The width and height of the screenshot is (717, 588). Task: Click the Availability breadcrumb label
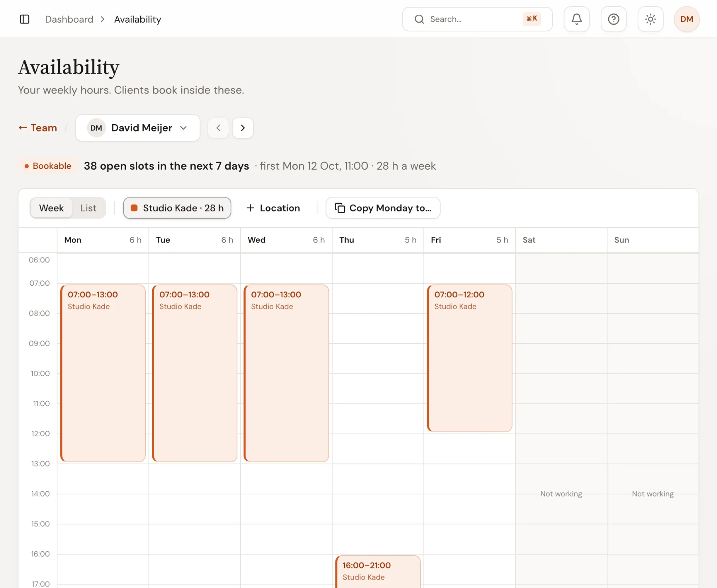point(137,19)
